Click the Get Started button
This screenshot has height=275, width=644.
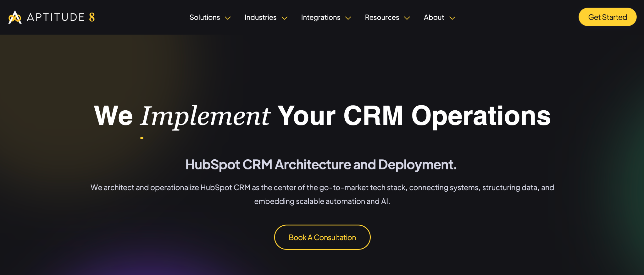(x=608, y=17)
